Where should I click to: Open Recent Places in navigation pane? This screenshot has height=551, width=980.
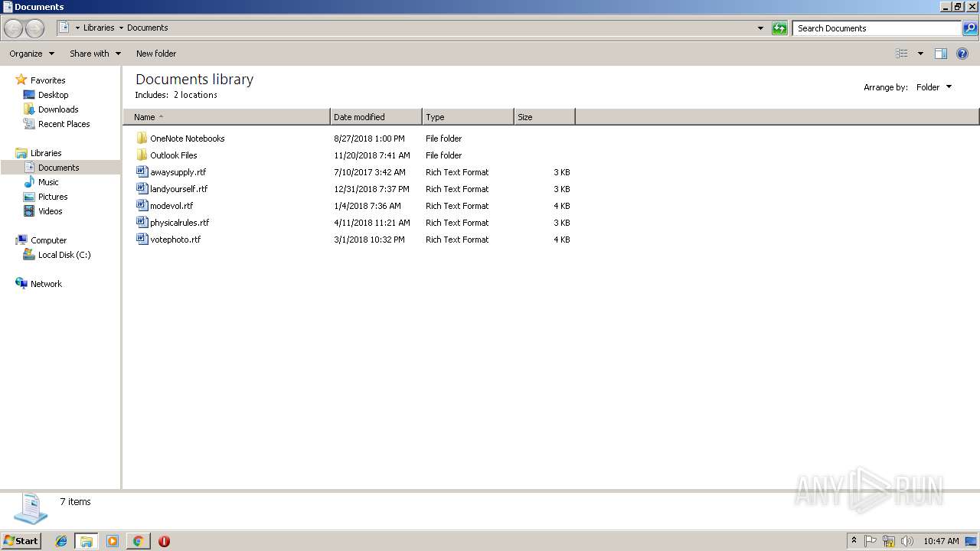pos(64,124)
